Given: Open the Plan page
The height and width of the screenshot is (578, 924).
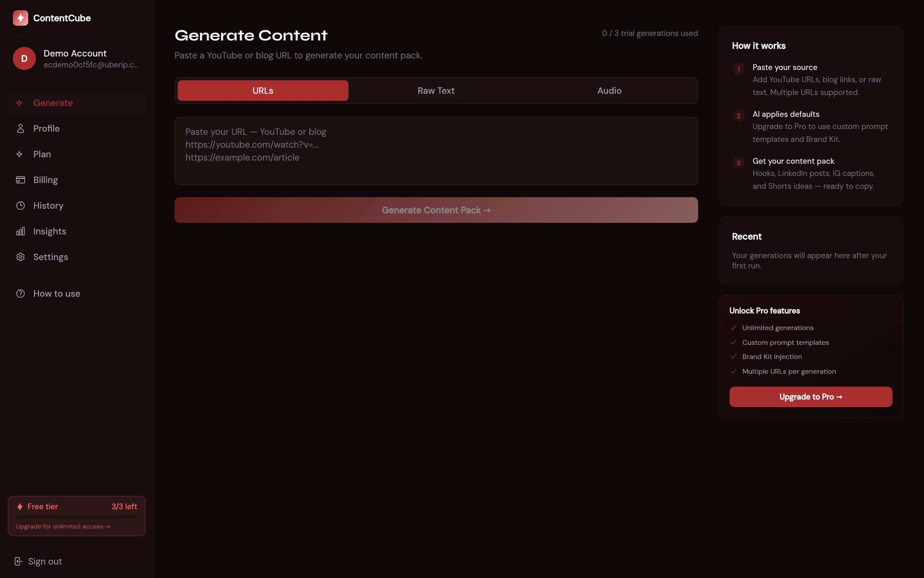Looking at the screenshot, I should 76,154.
